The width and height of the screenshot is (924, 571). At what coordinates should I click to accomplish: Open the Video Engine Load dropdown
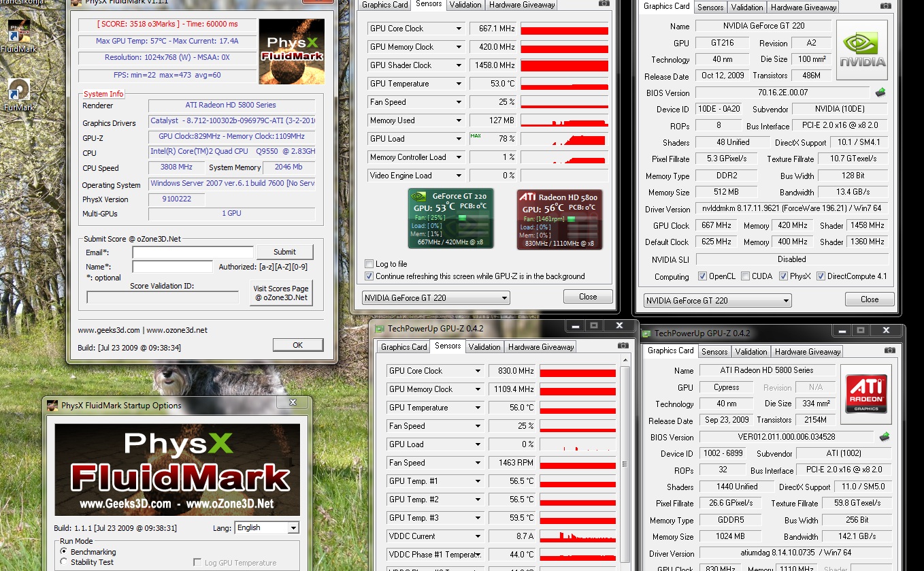459,176
